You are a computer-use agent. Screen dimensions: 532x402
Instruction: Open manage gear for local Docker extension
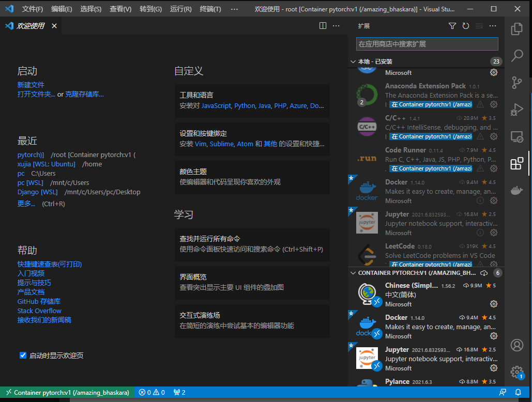[x=494, y=200]
